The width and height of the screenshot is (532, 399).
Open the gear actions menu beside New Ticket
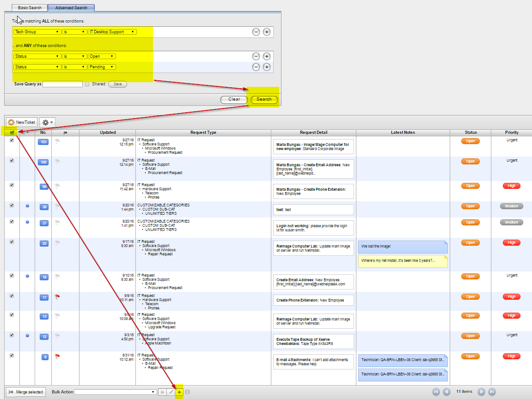(x=46, y=122)
